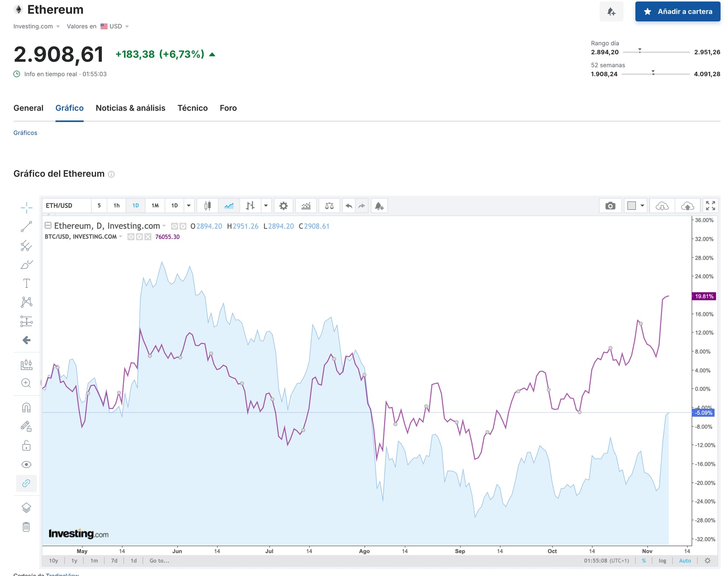
Task: Click the undo arrow
Action: coord(349,206)
